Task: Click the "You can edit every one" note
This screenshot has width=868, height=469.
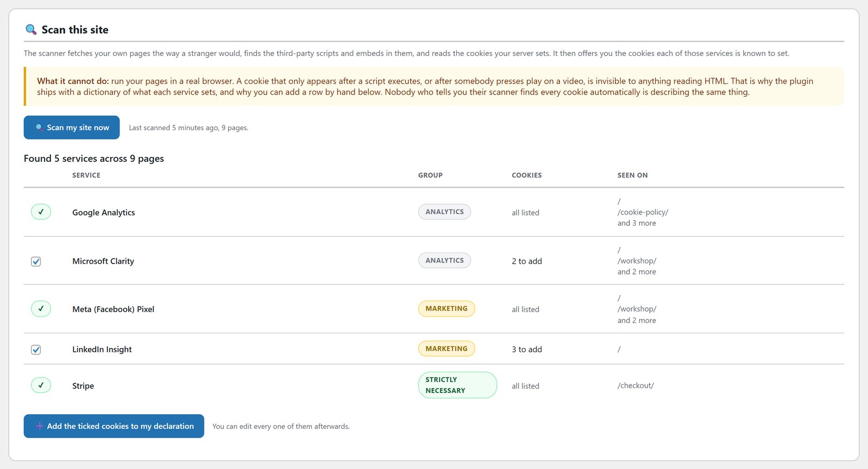Action: coord(281,427)
